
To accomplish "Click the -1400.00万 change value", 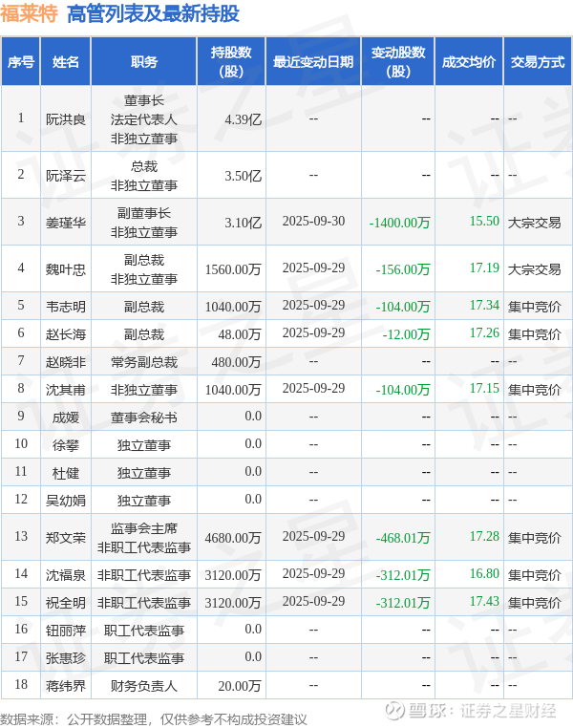I will [399, 223].
